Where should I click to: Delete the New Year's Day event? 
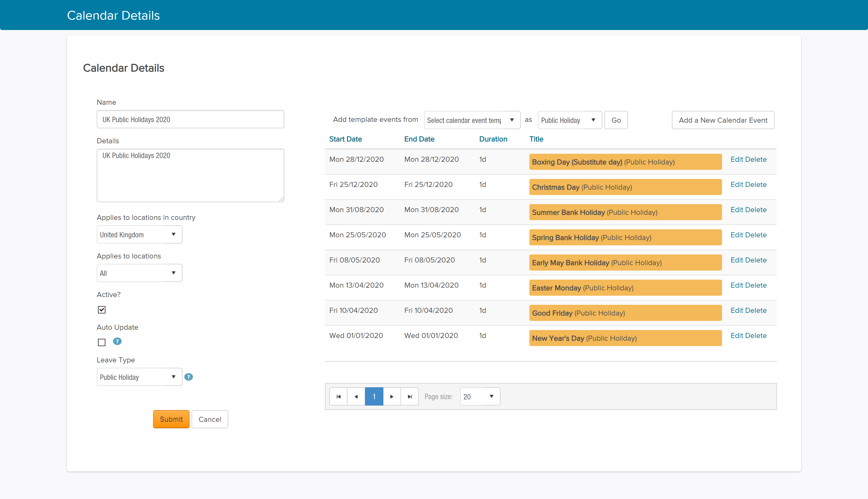click(755, 336)
